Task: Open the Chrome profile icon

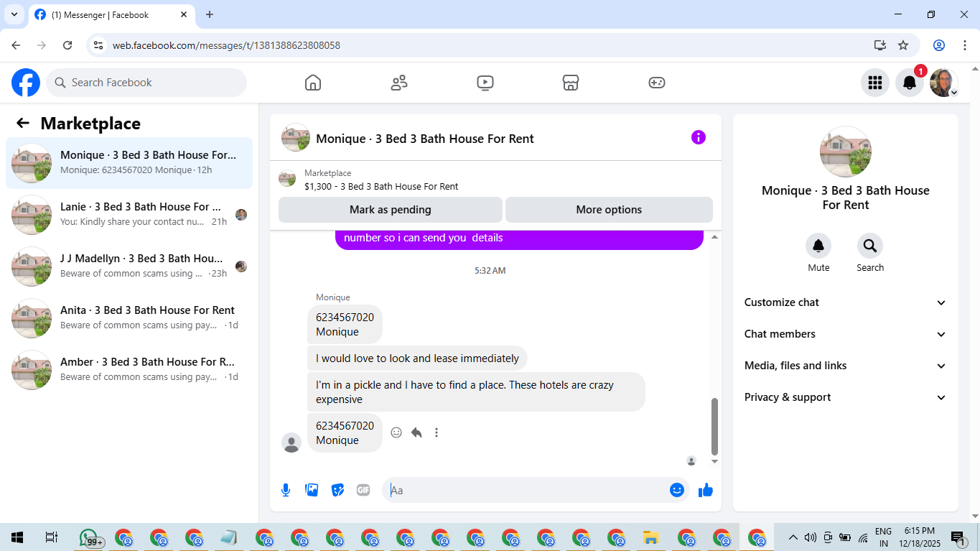Action: pos(939,45)
